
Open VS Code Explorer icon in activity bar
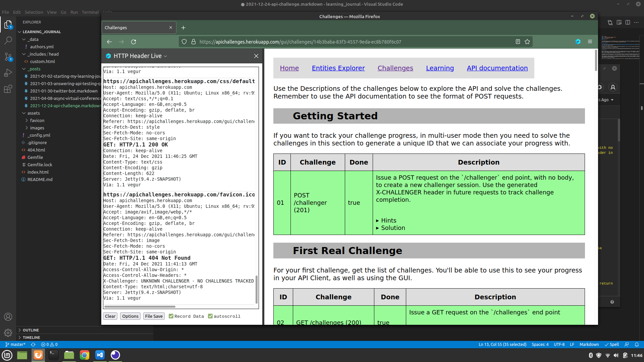coord(8,24)
